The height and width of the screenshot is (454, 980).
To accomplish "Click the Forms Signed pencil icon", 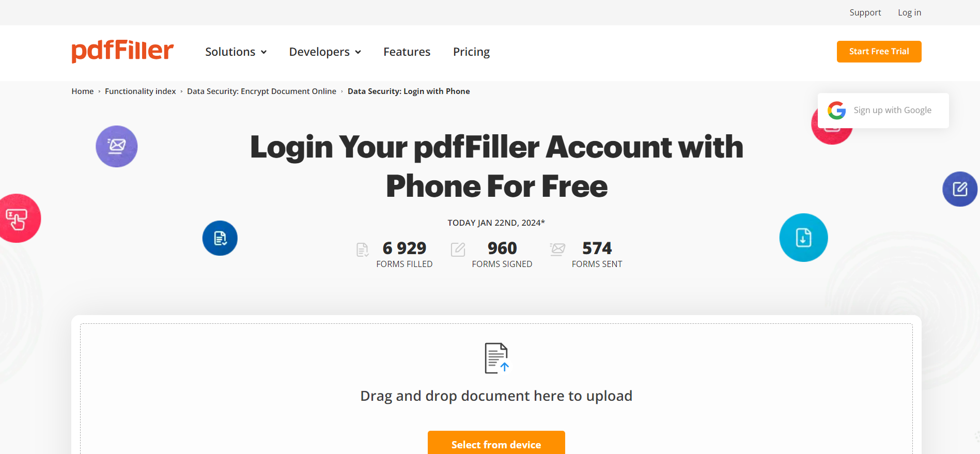I will (x=458, y=251).
